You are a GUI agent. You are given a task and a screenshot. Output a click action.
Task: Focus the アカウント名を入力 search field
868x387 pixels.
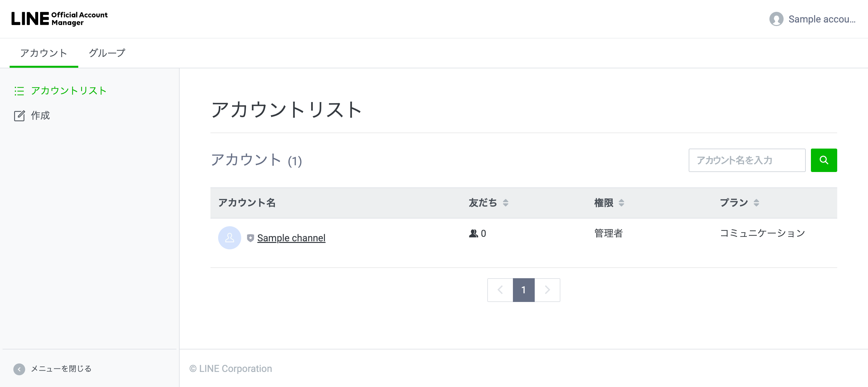pos(747,160)
